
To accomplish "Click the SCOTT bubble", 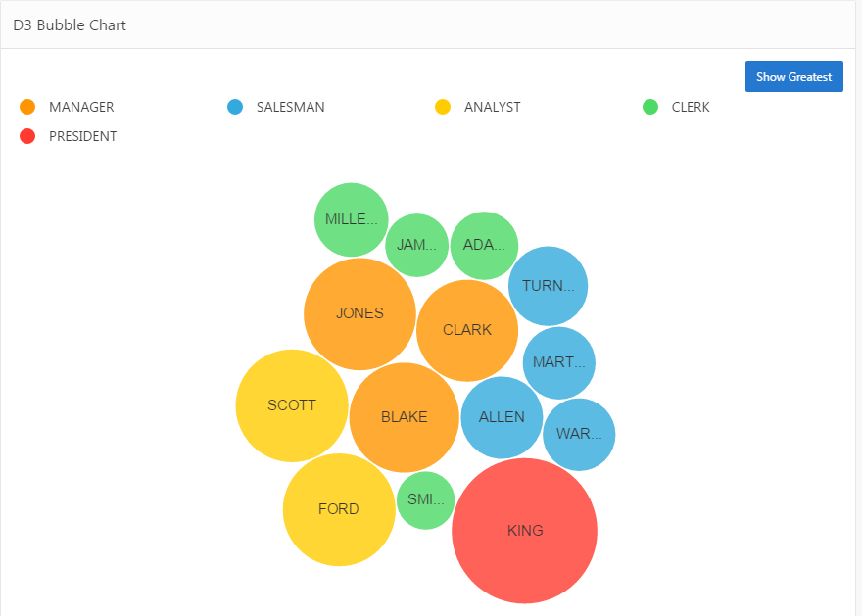I will tap(292, 405).
